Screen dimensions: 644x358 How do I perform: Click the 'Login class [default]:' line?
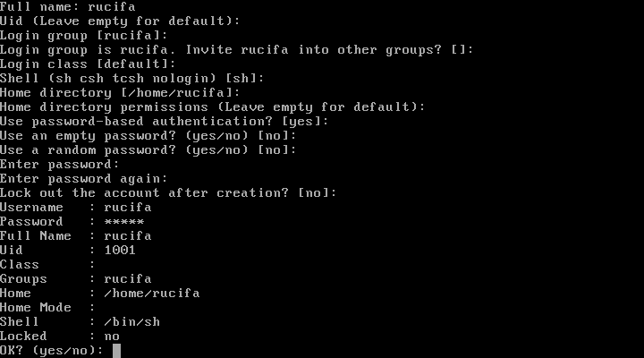pyautogui.click(x=88, y=64)
